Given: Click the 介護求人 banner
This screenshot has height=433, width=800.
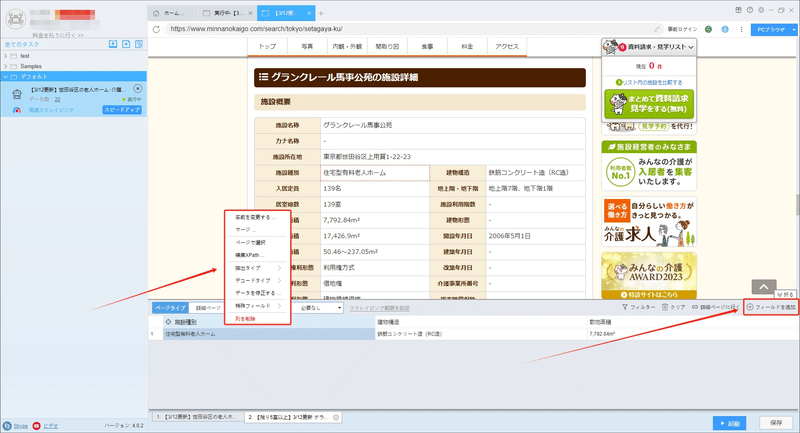Looking at the screenshot, I should click(649, 222).
